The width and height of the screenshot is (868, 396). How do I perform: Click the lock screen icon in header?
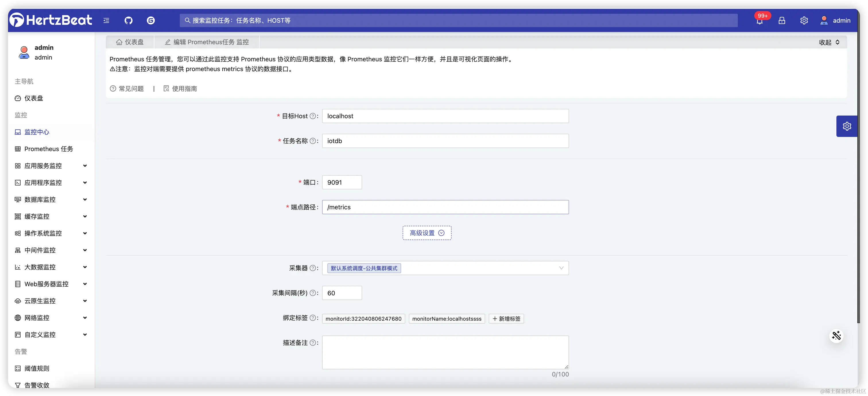point(782,21)
